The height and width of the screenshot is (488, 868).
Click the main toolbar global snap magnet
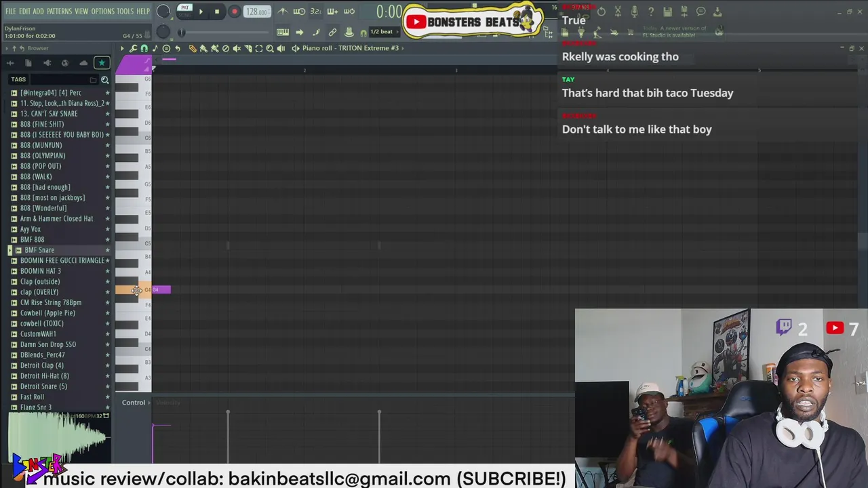click(363, 33)
